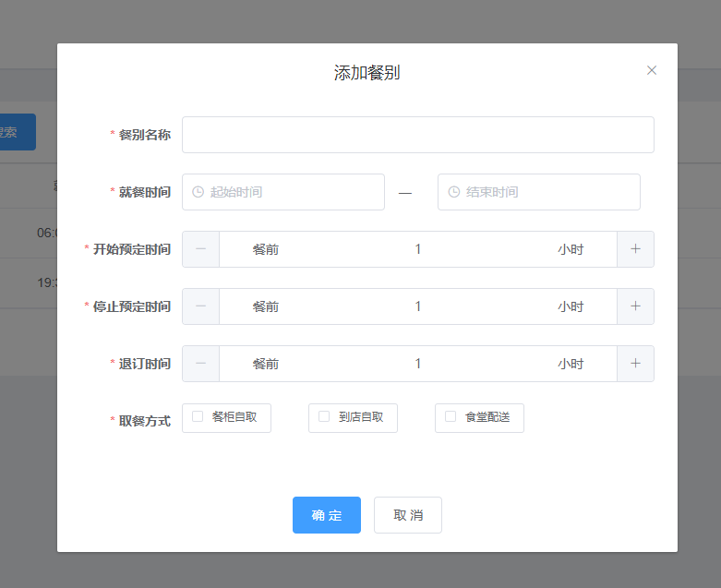The width and height of the screenshot is (721, 588).
Task: Increase the 停止预定时间 value with plus
Action: point(635,306)
